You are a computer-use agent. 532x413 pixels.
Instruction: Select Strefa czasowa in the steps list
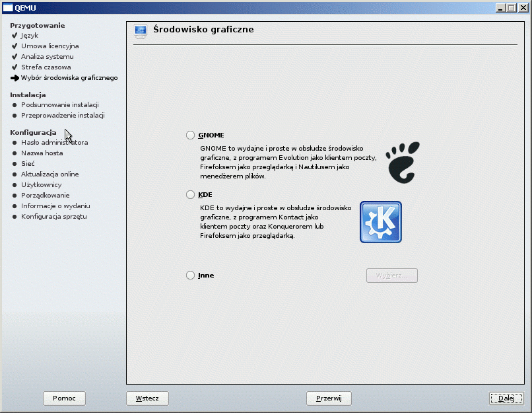point(46,67)
